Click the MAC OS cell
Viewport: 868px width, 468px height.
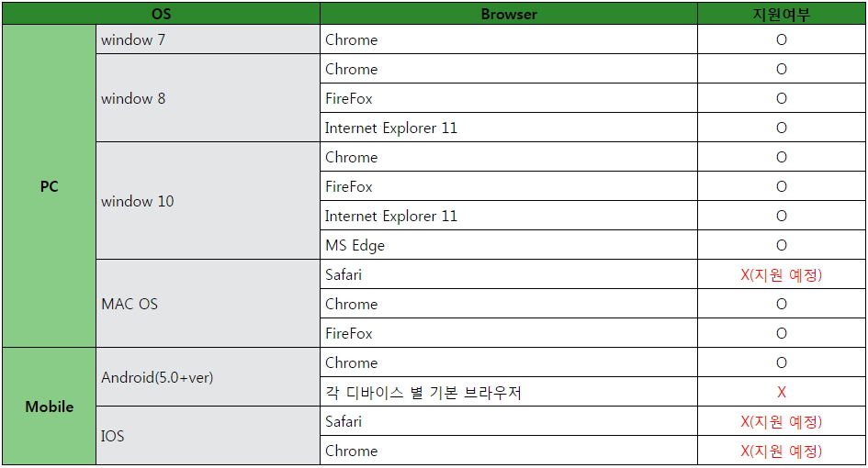pyautogui.click(x=208, y=304)
